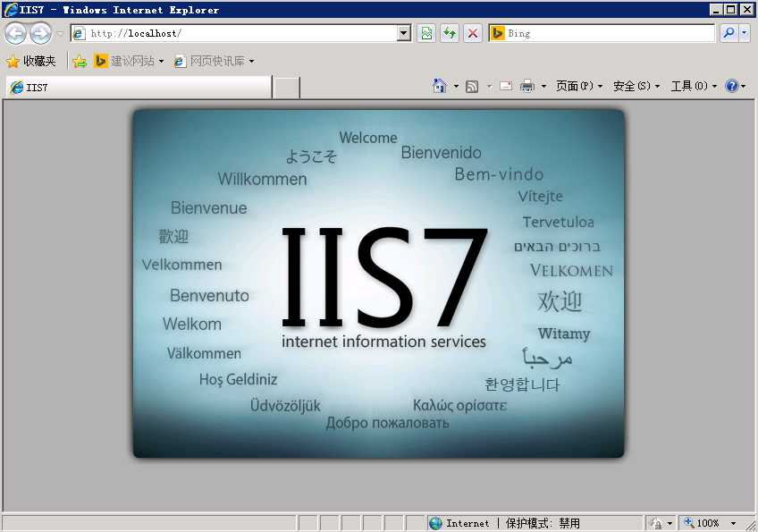Open the 工具(O) Tools menu

pos(694,86)
